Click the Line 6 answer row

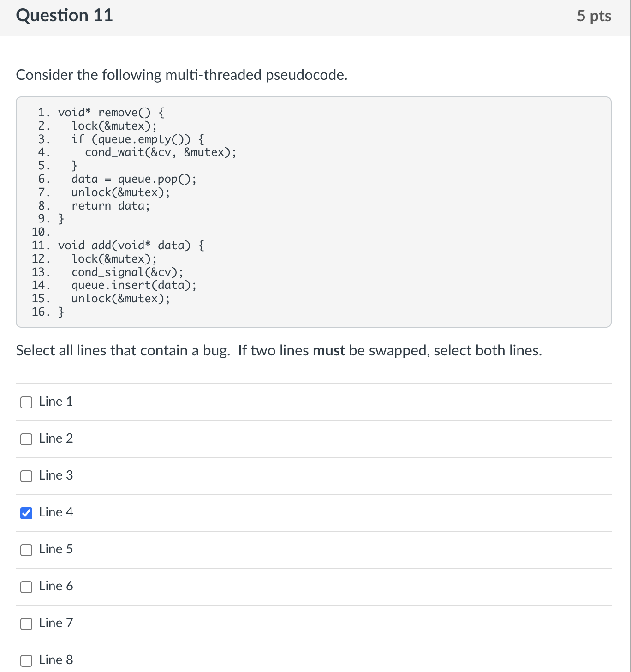pos(185,587)
